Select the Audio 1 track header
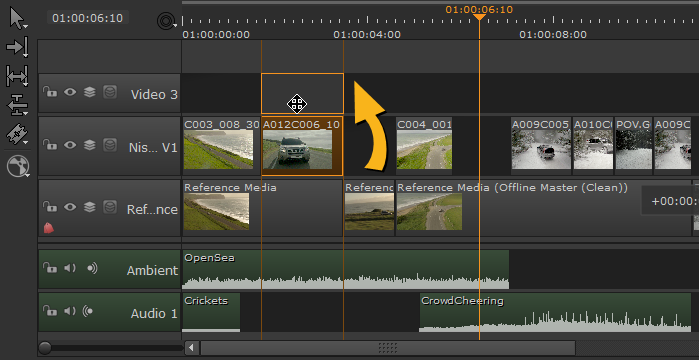The image size is (699, 360). tap(110, 312)
